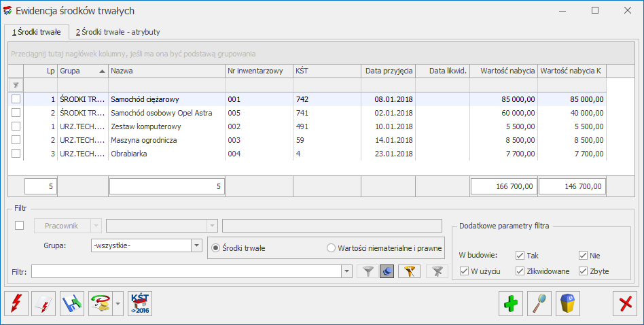
Task: Tick the checkbox for Samochód osobowy Opel Astra
Action: 16,113
